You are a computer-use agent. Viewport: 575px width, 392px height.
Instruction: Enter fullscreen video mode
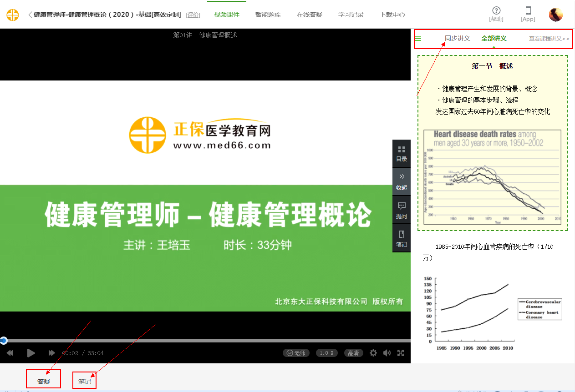(x=401, y=353)
